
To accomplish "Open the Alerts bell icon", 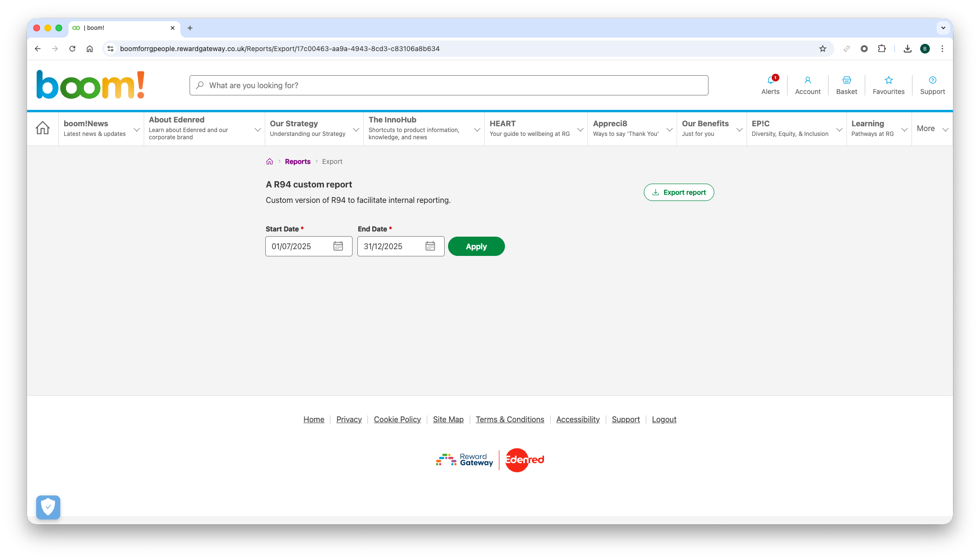I will [x=770, y=80].
